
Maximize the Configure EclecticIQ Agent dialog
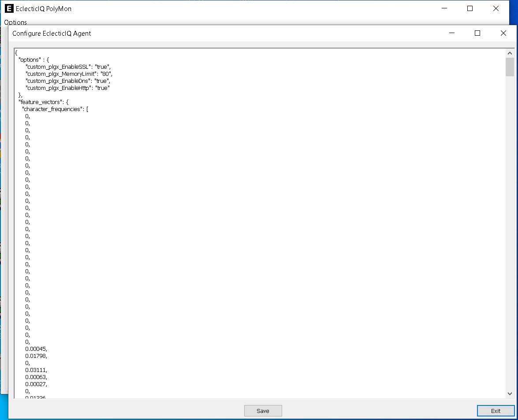(x=477, y=33)
